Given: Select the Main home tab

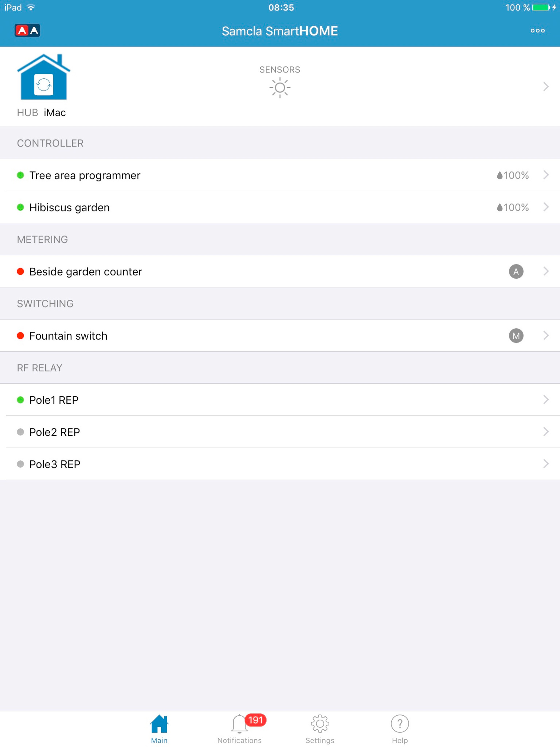Looking at the screenshot, I should (x=159, y=730).
